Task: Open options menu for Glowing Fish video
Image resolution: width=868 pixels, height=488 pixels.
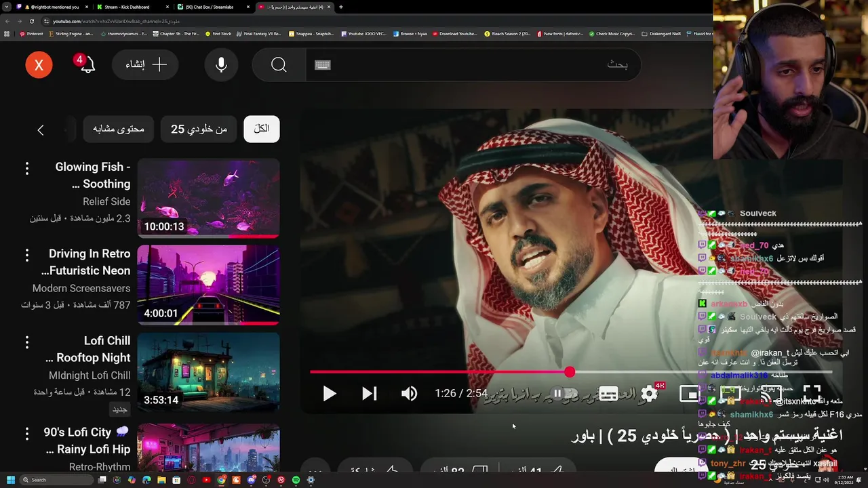Action: [x=27, y=168]
